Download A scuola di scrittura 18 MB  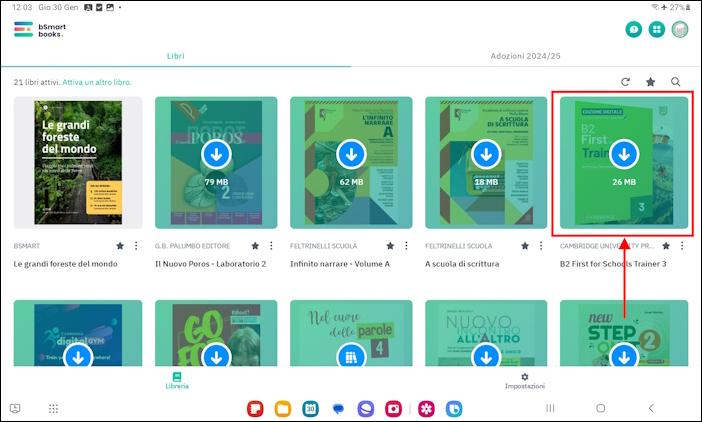pos(486,154)
